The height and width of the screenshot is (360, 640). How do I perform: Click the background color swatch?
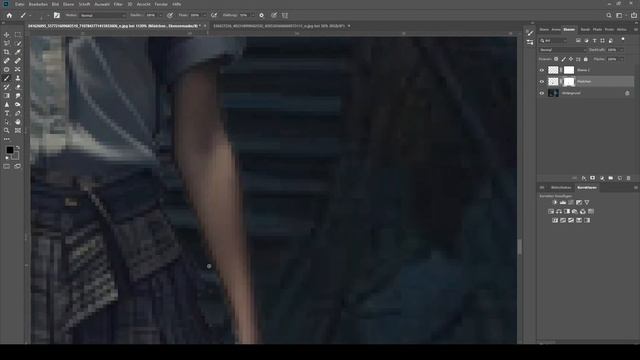[16, 156]
